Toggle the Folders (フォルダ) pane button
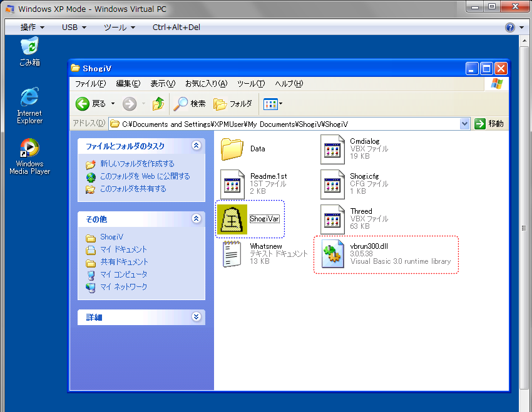The width and height of the screenshot is (532, 412). pyautogui.click(x=233, y=104)
